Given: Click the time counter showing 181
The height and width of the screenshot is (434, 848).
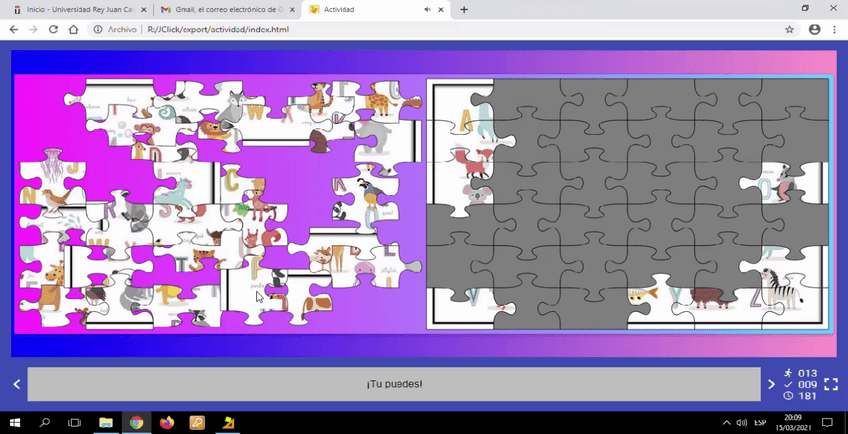Looking at the screenshot, I should tap(800, 396).
